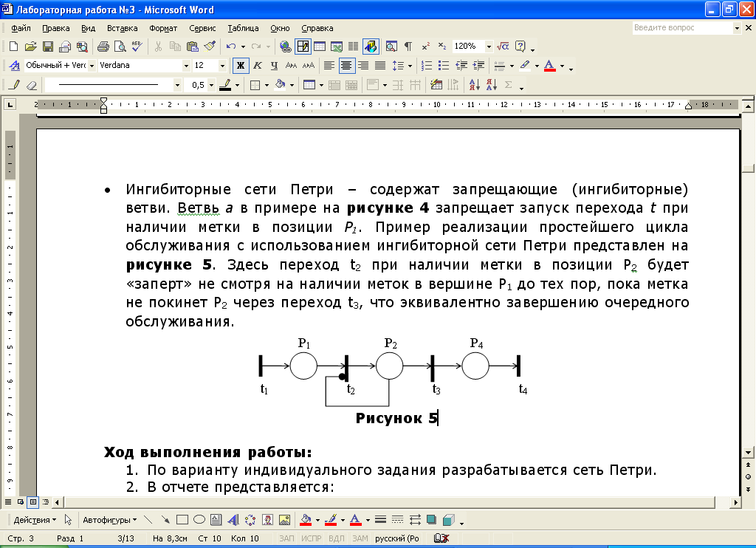The width and height of the screenshot is (756, 548).
Task: Show paragraph marks pilcrow icon
Action: (x=408, y=47)
